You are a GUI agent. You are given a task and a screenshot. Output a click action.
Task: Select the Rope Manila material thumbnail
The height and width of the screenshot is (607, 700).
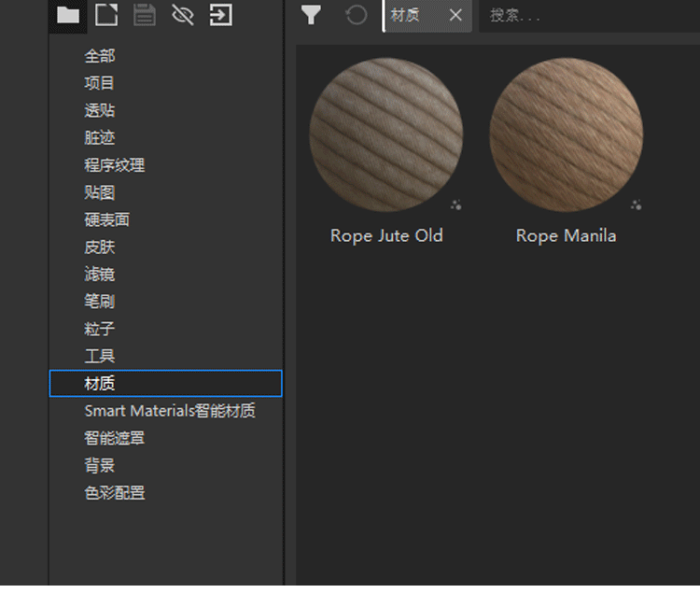[566, 135]
